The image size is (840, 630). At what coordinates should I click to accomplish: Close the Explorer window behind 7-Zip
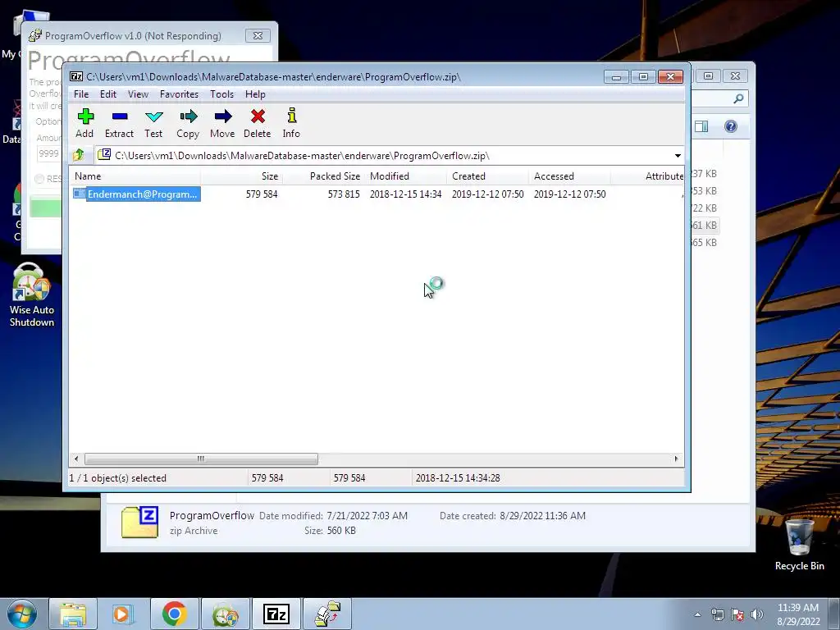735,76
